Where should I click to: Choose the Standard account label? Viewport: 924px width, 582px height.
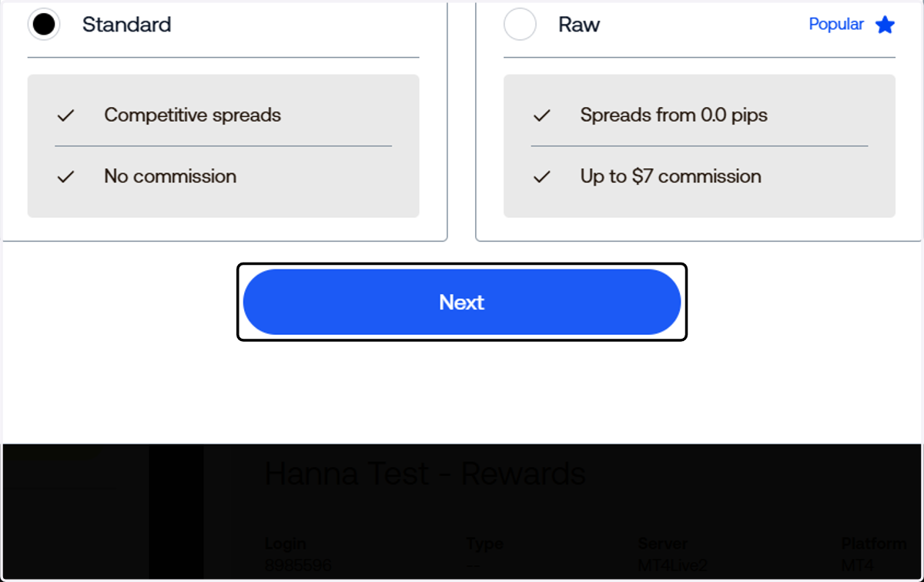127,25
